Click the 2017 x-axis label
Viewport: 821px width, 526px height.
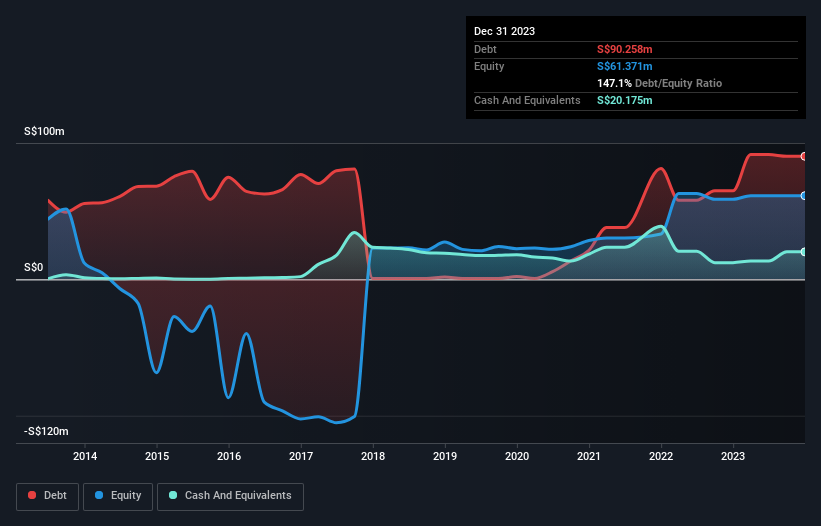(301, 456)
